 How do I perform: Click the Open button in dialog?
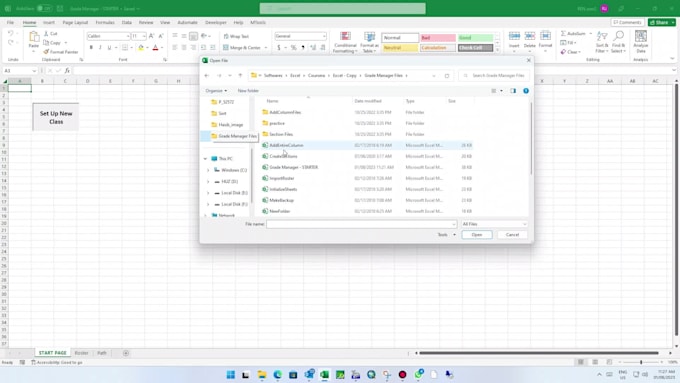click(477, 235)
